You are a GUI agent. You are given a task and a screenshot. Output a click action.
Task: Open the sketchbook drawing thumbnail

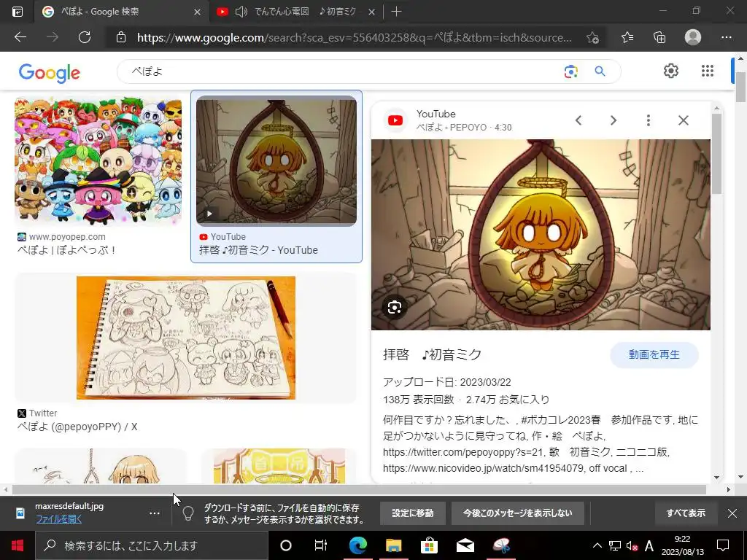click(186, 338)
